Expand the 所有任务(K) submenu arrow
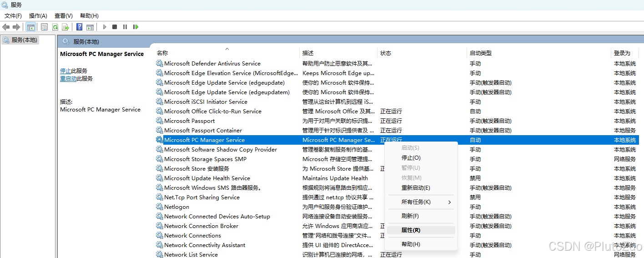Screen dimensions: 644x258 point(450,202)
